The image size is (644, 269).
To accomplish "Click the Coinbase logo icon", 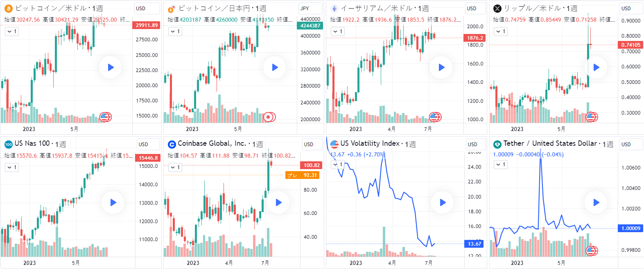I will (x=172, y=144).
